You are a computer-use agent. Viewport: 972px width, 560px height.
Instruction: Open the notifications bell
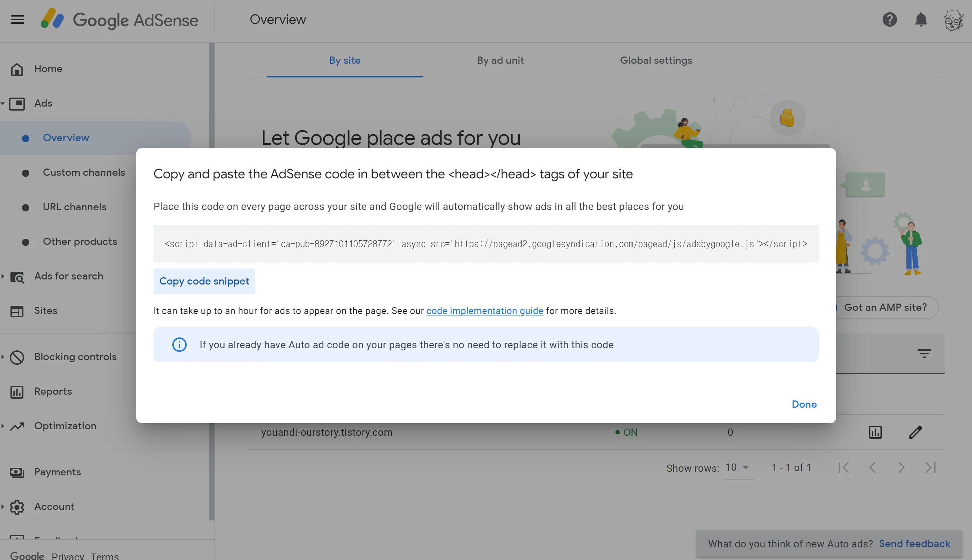pyautogui.click(x=921, y=19)
